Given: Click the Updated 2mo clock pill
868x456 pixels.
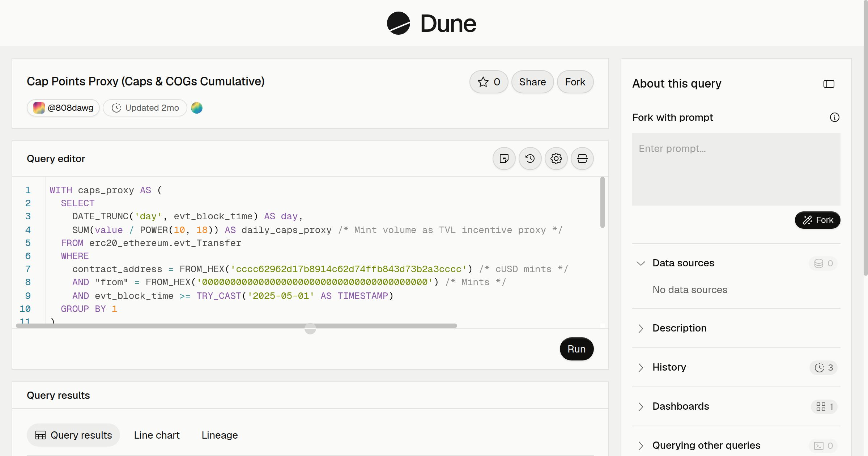Looking at the screenshot, I should [x=145, y=108].
